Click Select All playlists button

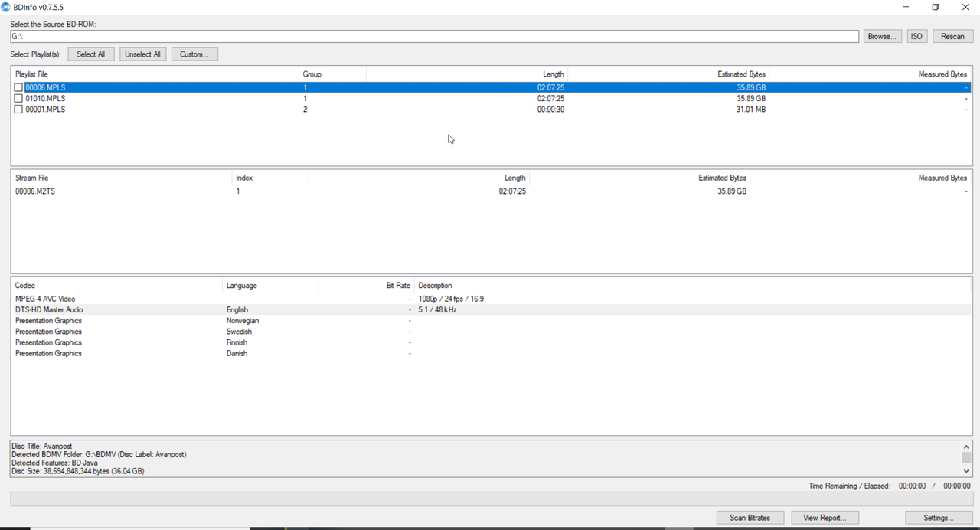coord(91,54)
